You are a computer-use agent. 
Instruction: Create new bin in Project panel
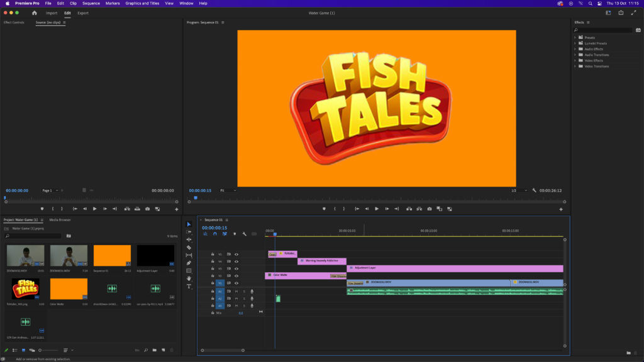(155, 350)
